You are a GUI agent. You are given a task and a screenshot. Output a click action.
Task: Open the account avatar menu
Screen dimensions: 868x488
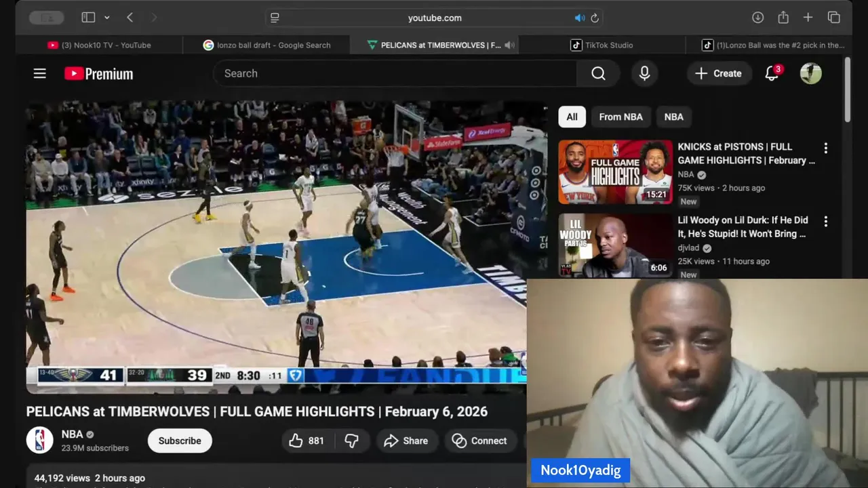(811, 73)
